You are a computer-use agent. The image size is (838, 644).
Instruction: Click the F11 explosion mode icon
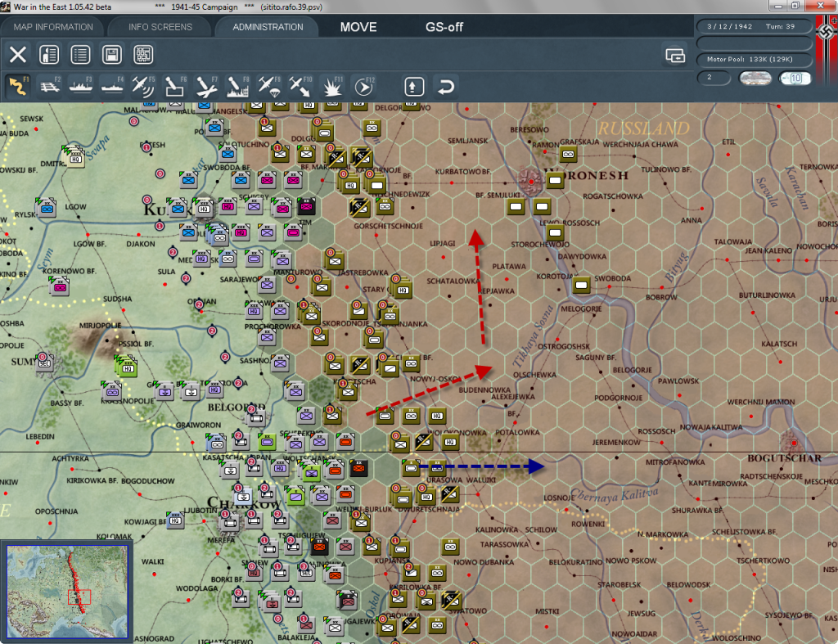pos(332,86)
